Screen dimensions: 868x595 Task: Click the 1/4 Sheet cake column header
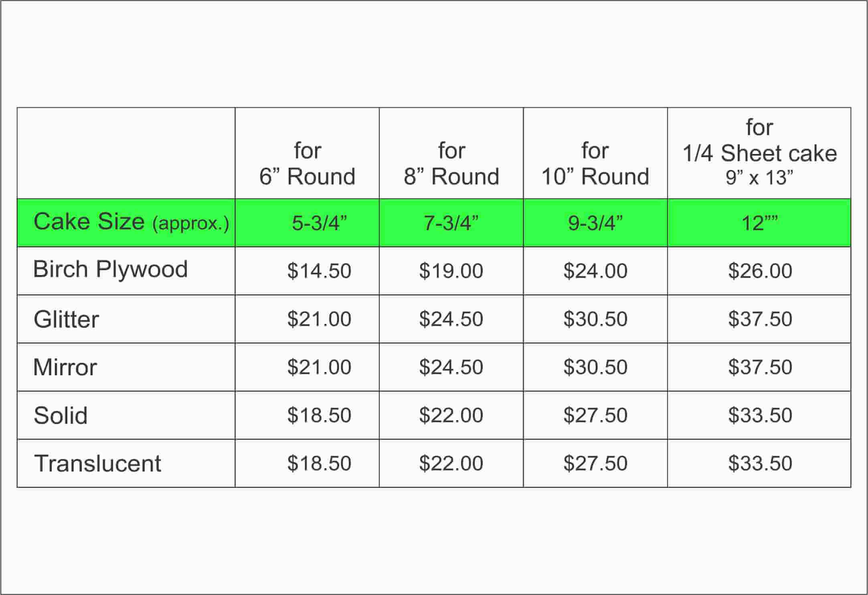pos(759,153)
